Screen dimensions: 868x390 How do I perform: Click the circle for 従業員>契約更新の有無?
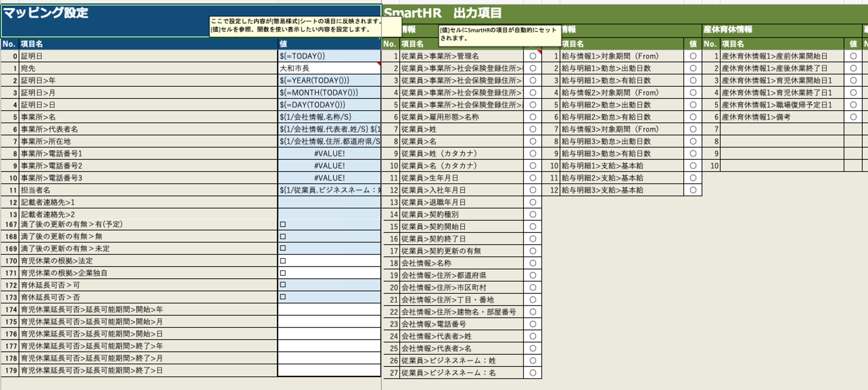click(533, 251)
